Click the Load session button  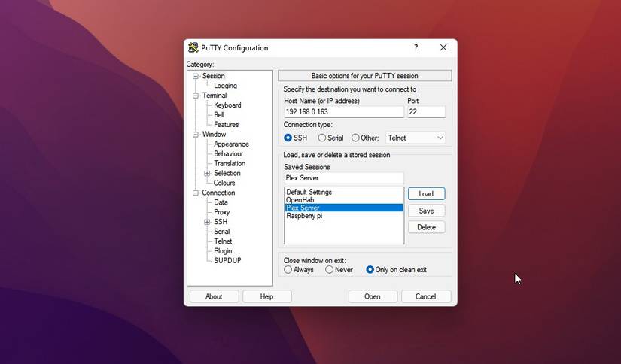tap(427, 194)
